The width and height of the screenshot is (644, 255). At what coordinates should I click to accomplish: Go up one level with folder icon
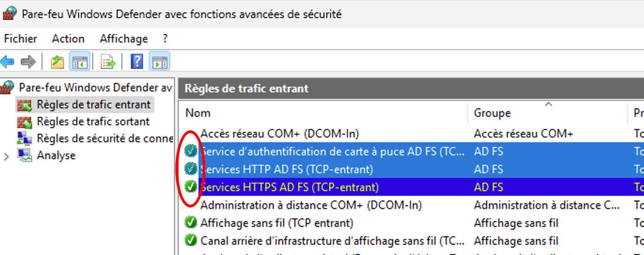[x=57, y=62]
